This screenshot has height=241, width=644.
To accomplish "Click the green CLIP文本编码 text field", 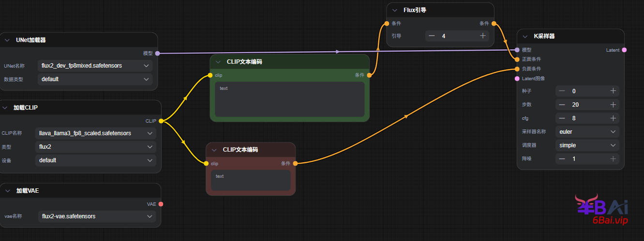I will point(289,99).
